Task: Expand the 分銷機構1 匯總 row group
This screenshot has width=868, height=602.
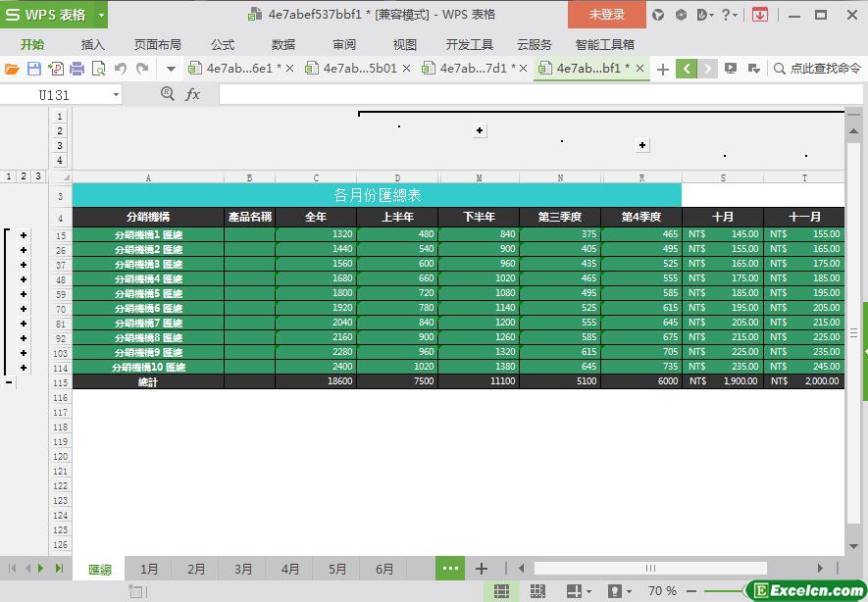Action: point(24,235)
